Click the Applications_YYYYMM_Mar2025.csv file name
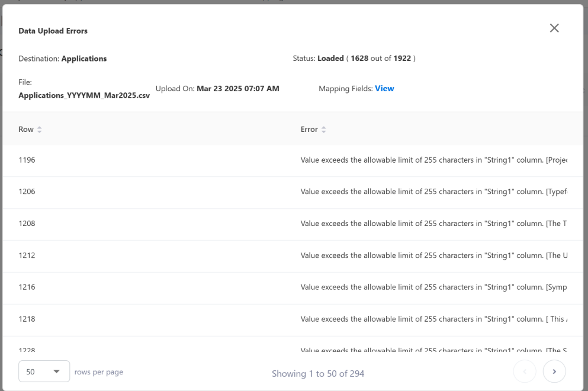Image resolution: width=588 pixels, height=391 pixels. 83,96
